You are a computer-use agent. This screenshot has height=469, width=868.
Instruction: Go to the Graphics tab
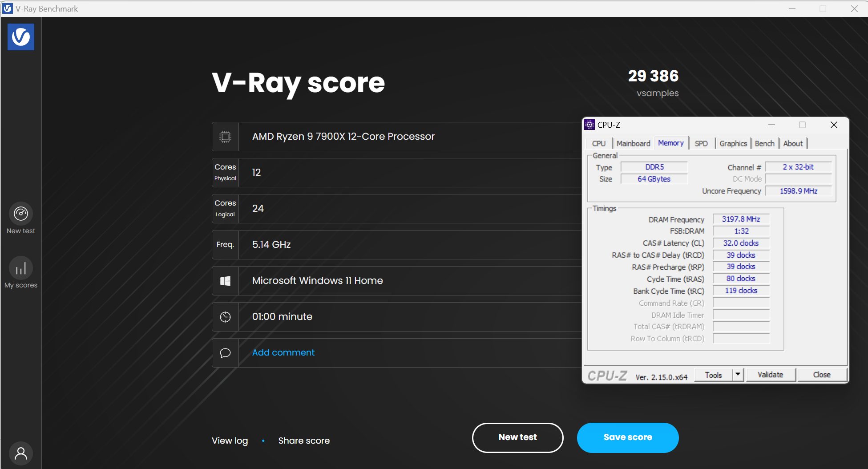[x=733, y=143]
